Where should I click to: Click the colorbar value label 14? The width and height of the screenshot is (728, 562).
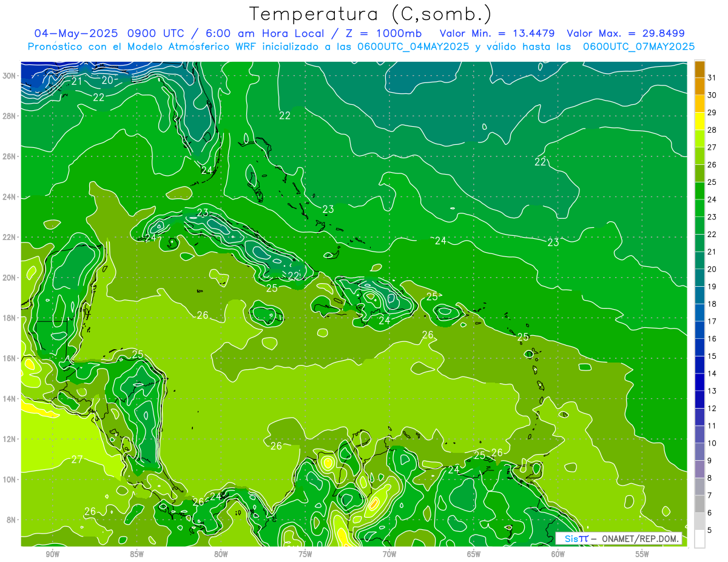pos(712,373)
